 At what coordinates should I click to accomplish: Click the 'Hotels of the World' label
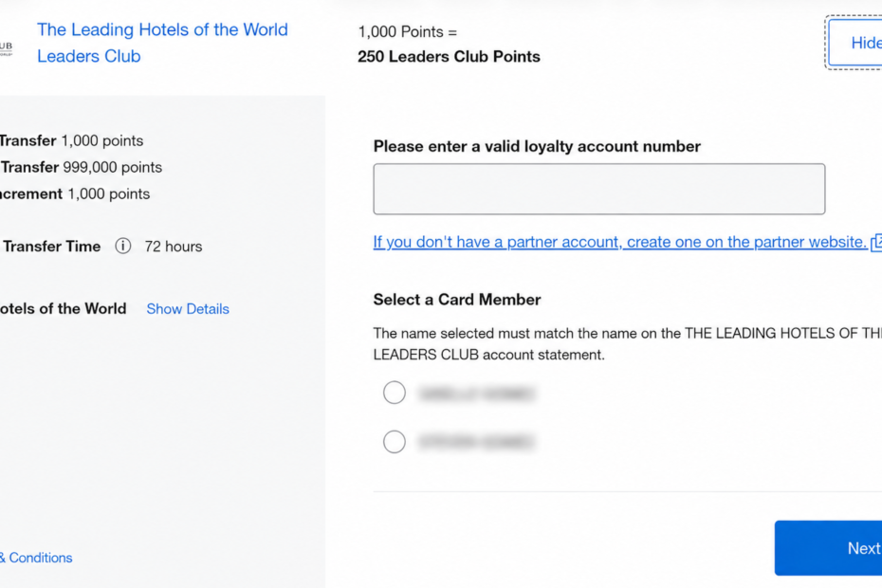click(63, 309)
